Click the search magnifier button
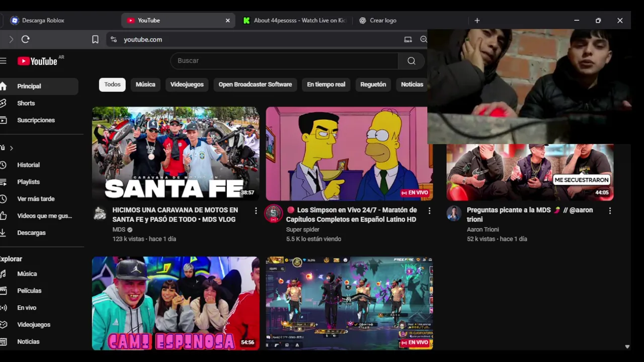Viewport: 644px width, 362px height. 412,61
